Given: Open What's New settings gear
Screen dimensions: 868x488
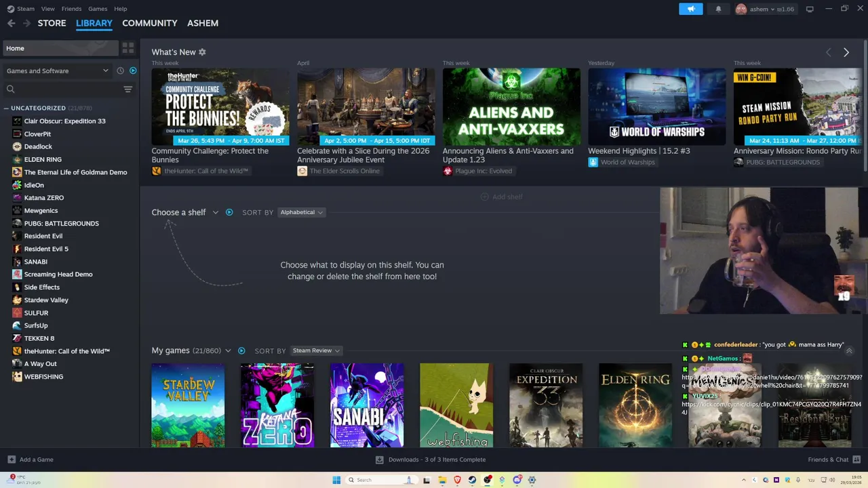Looking at the screenshot, I should (x=202, y=52).
